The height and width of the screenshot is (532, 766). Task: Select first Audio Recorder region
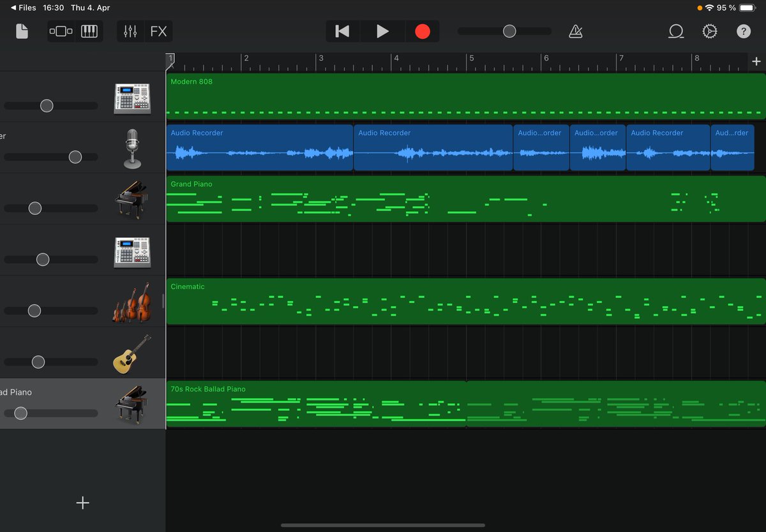click(x=260, y=147)
